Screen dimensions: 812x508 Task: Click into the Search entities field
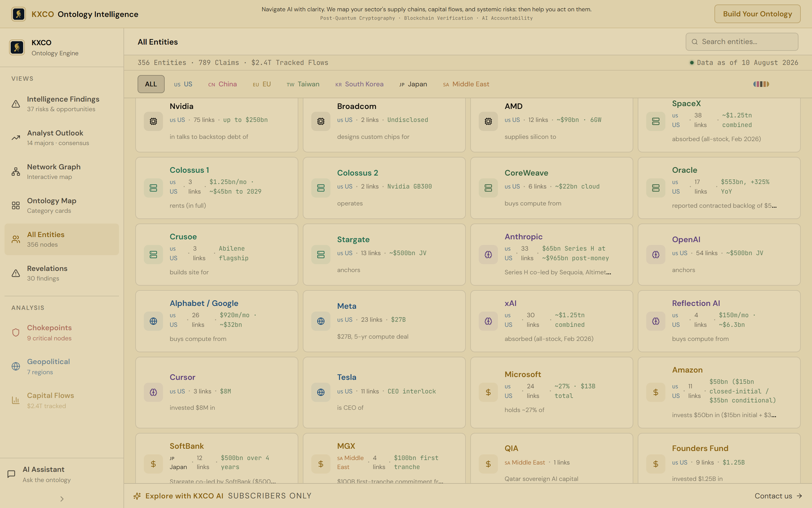click(x=742, y=42)
